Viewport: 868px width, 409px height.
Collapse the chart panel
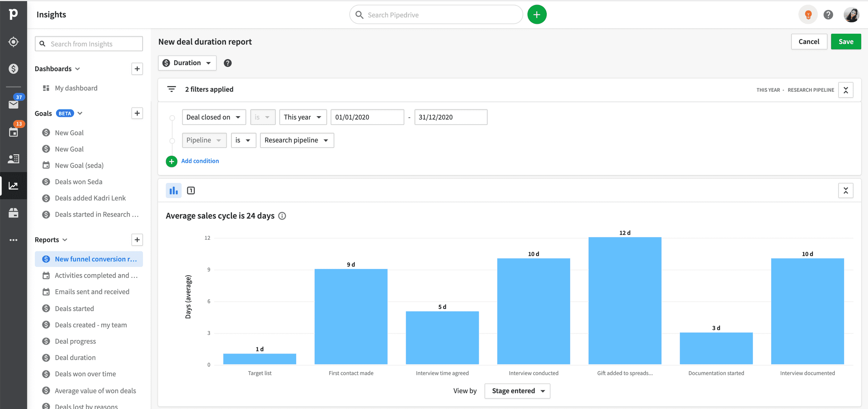pos(846,190)
